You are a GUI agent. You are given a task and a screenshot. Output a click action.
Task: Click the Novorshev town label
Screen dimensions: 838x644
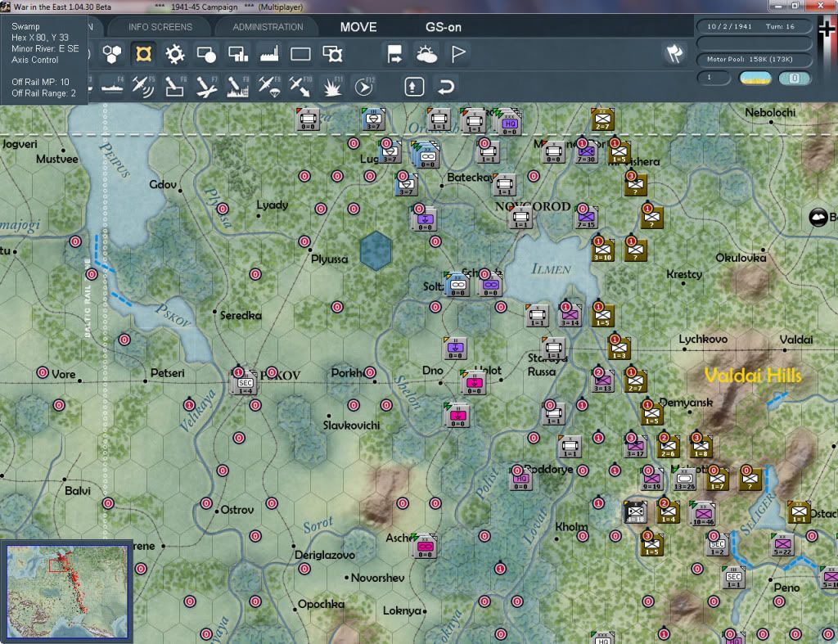[377, 578]
